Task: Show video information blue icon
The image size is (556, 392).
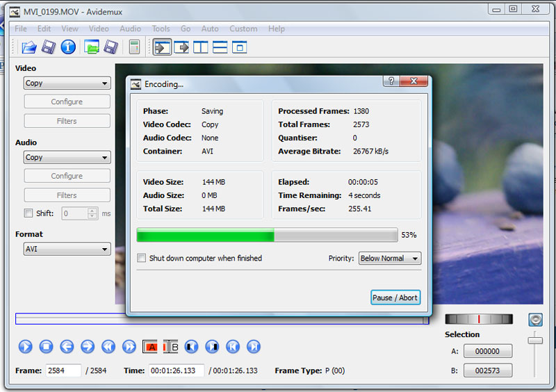Action: coord(68,47)
